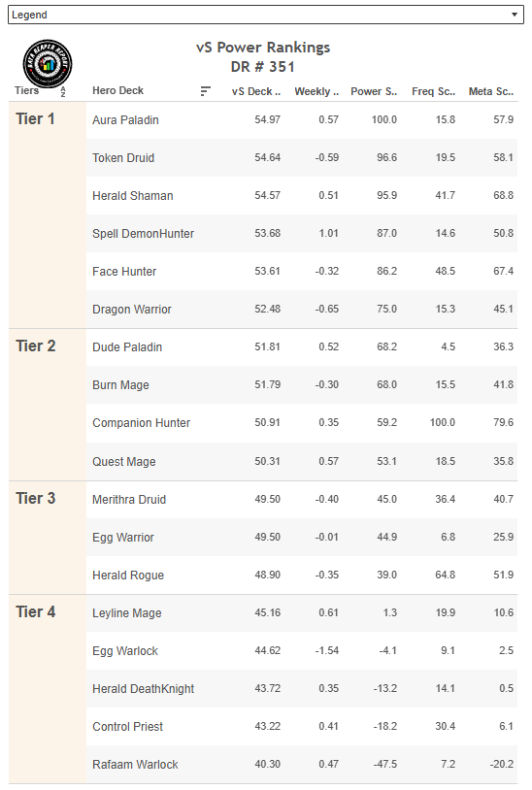The height and width of the screenshot is (790, 532).
Task: Click the Weekly change column header
Action: pos(316,91)
